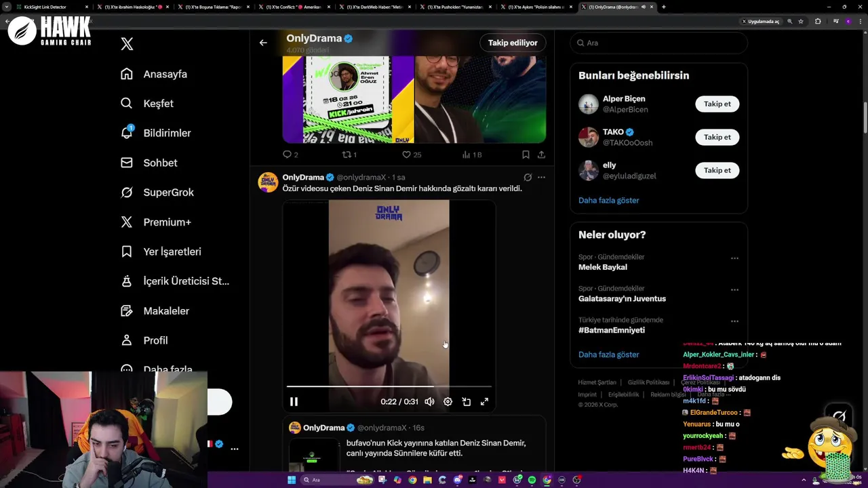Open Gizlilik Politikası footer link
Viewport: 868px width, 488px height.
(648, 382)
